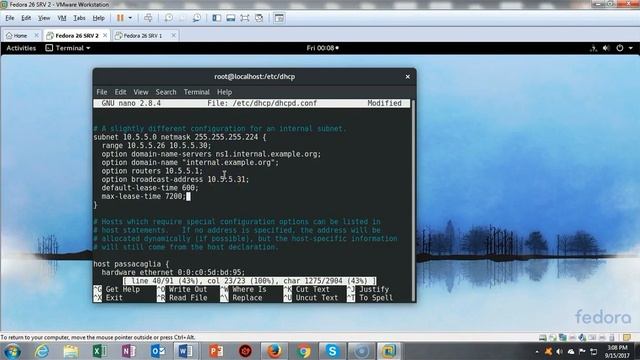This screenshot has width=640, height=360.
Task: Close the Fedora 26 SRV 1 tab
Action: [x=173, y=36]
